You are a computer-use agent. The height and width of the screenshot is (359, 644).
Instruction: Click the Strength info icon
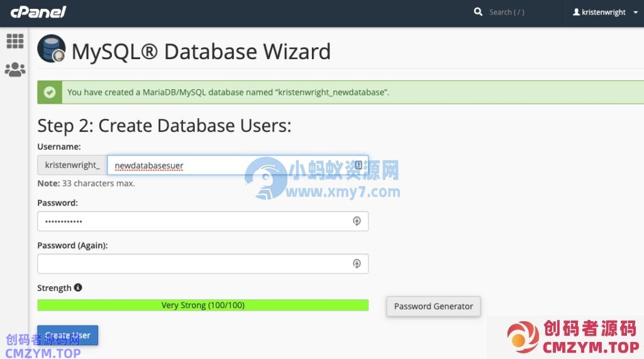(x=78, y=287)
